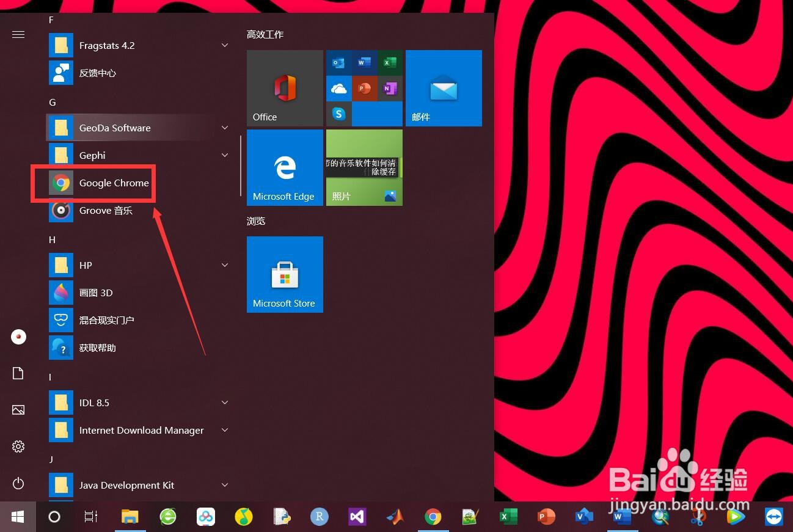
Task: Open the small OneNote tile
Action: tap(390, 88)
